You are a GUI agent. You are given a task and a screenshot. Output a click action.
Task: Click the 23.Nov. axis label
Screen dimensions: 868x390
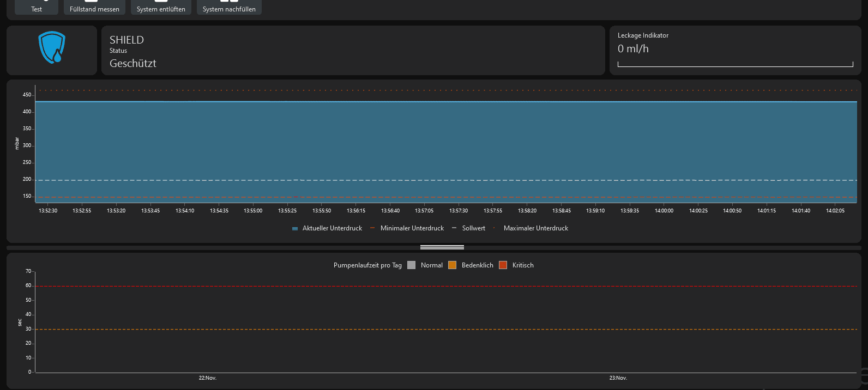(x=618, y=377)
